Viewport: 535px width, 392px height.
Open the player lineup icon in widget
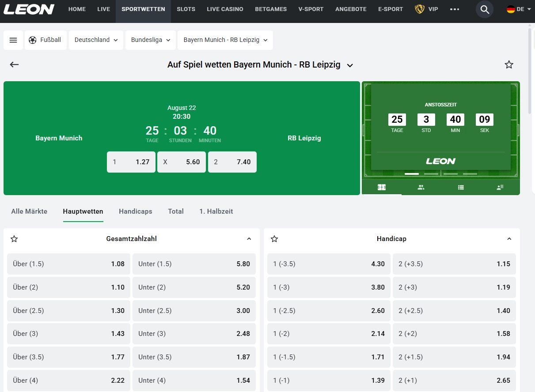click(500, 187)
